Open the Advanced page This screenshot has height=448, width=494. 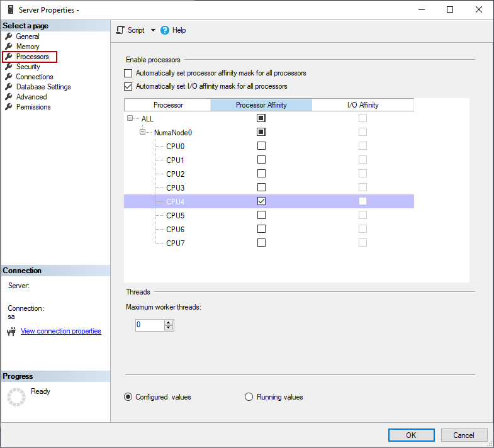[31, 97]
